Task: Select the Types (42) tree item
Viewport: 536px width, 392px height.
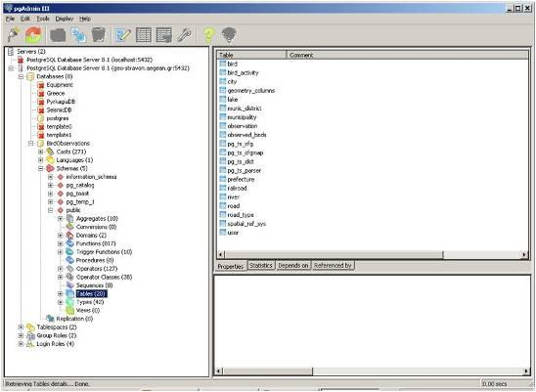Action: pyautogui.click(x=90, y=302)
